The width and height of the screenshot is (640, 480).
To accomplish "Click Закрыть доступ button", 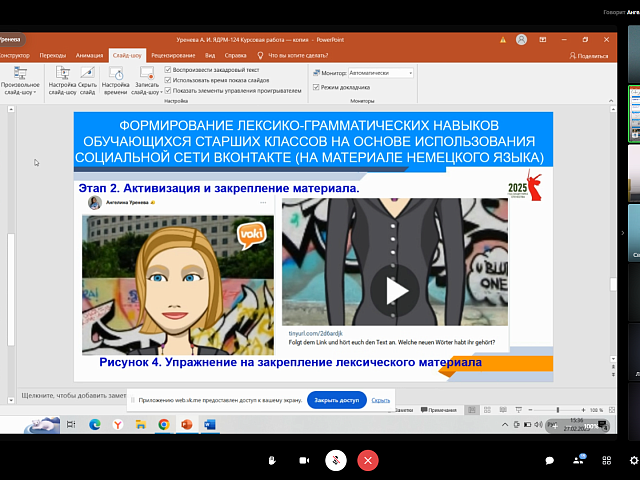I will [x=337, y=400].
